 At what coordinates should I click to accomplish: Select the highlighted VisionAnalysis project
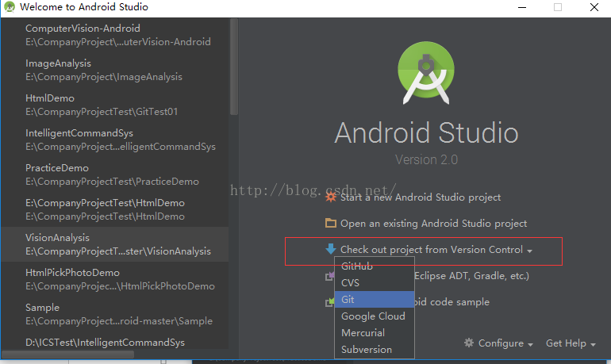click(x=115, y=244)
